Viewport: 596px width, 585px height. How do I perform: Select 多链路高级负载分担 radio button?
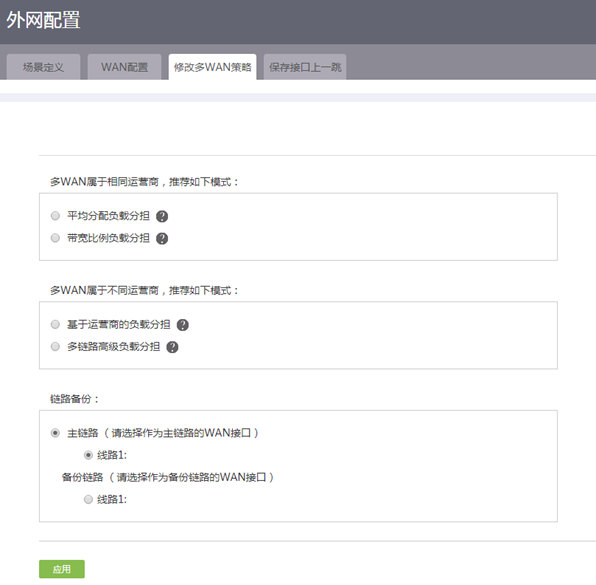pos(55,347)
